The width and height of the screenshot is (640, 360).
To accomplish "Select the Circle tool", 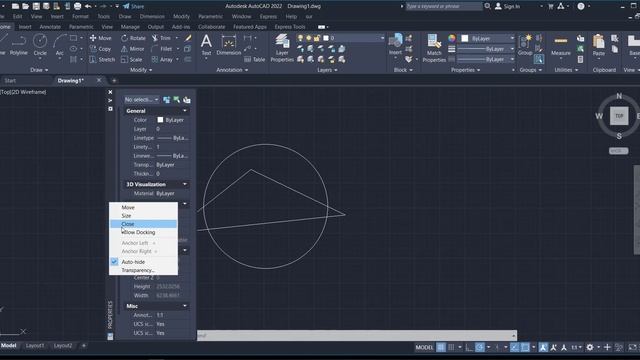I will point(40,44).
